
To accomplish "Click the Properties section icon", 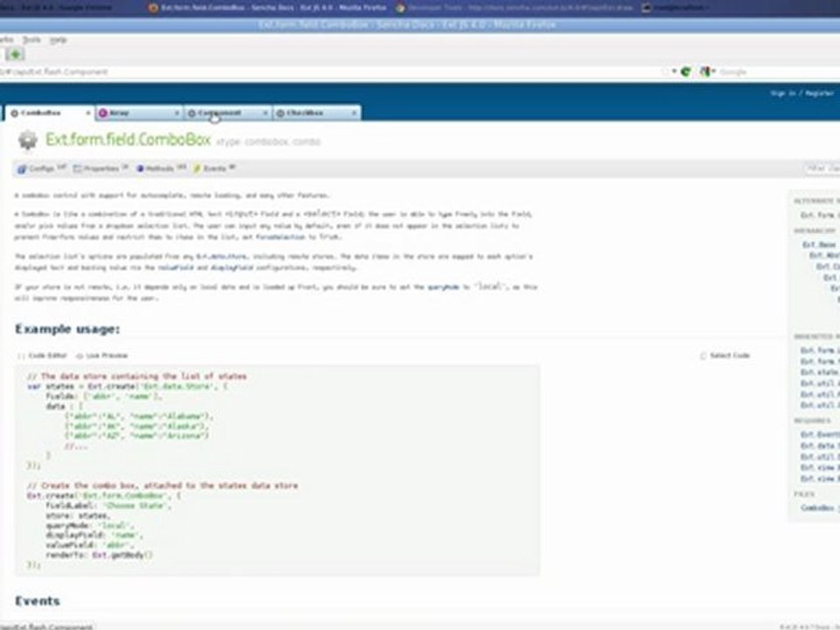I will 78,169.
